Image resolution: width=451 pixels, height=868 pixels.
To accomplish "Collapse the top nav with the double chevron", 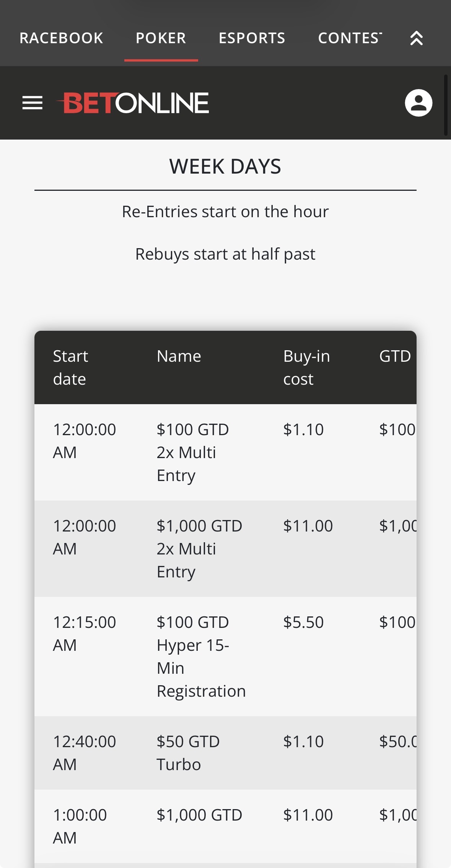I will (416, 38).
